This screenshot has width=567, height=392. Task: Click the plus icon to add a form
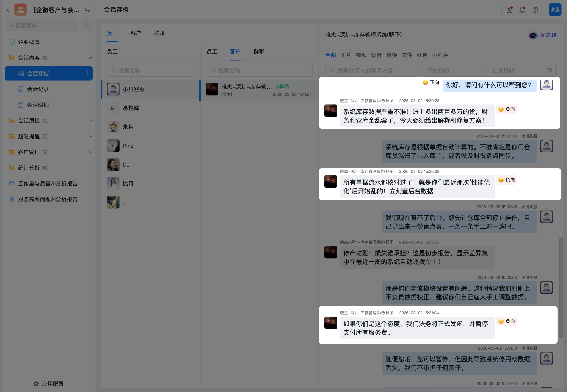tap(87, 25)
